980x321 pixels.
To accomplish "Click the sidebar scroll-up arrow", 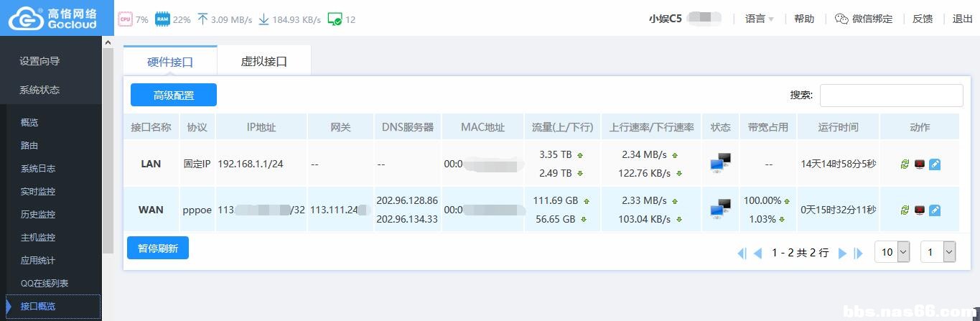I will click(108, 42).
